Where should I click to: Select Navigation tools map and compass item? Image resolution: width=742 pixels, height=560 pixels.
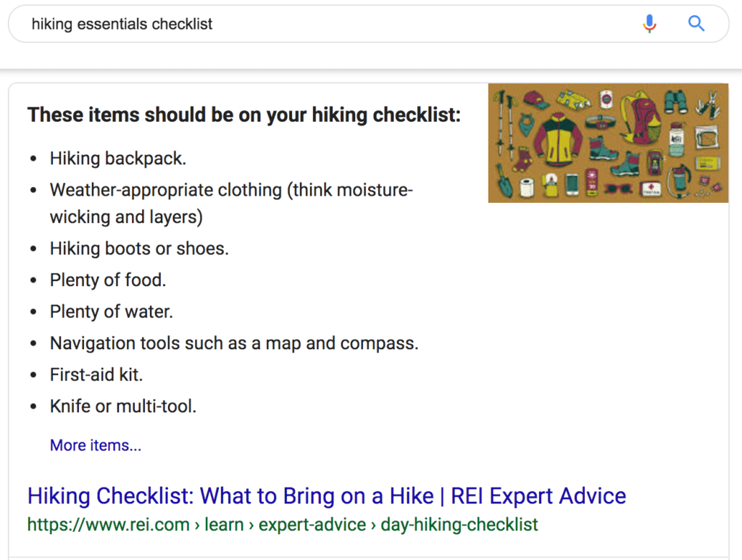(234, 343)
